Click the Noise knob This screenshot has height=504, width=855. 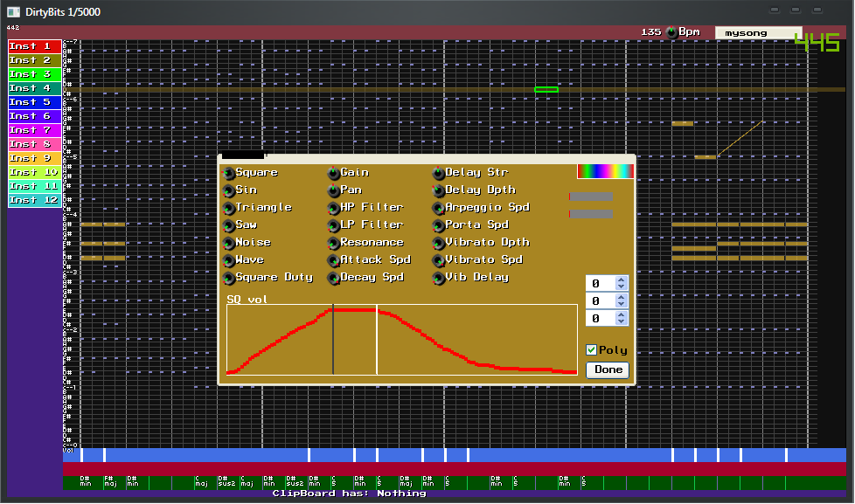pyautogui.click(x=228, y=243)
